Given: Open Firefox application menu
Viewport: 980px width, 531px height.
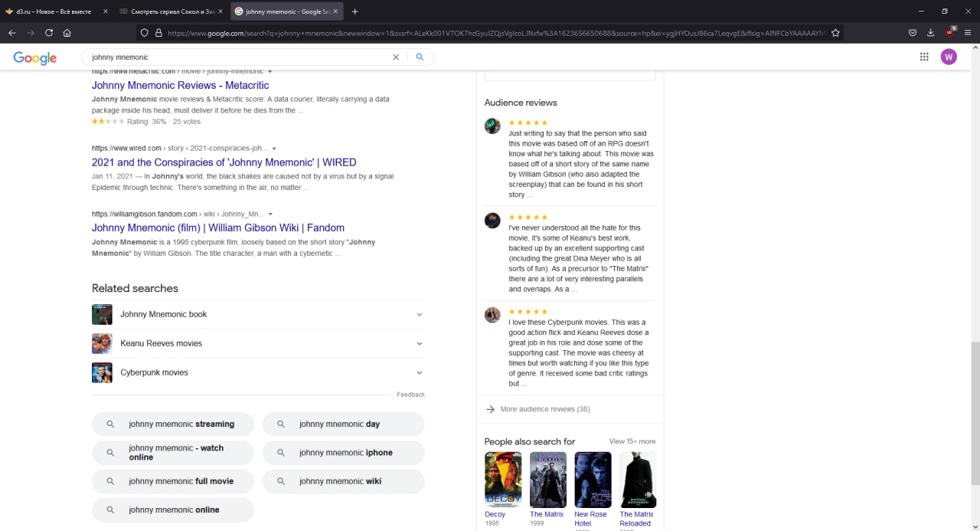Looking at the screenshot, I should [968, 33].
